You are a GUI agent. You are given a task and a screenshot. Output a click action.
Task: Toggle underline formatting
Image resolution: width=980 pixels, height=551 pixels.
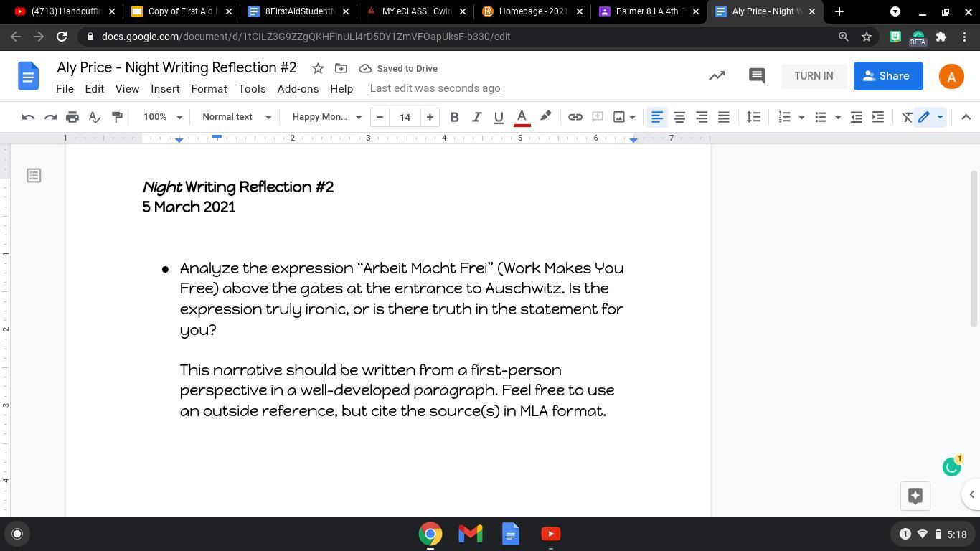point(499,117)
